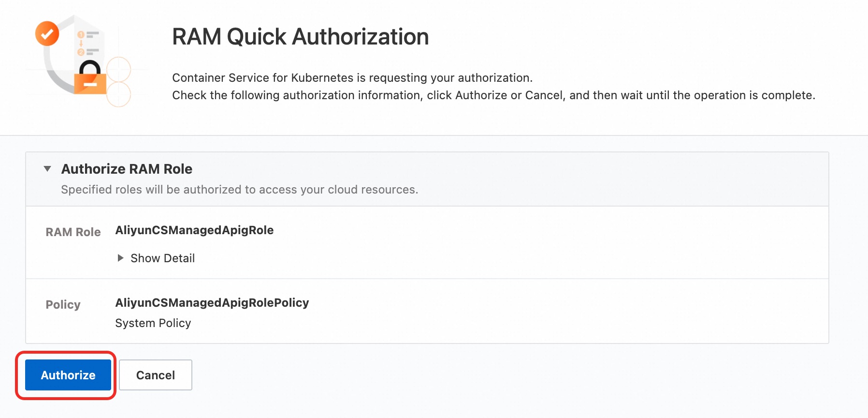Screen dimensions: 868x418
Task: Open the Show Detail text link
Action: click(x=162, y=258)
